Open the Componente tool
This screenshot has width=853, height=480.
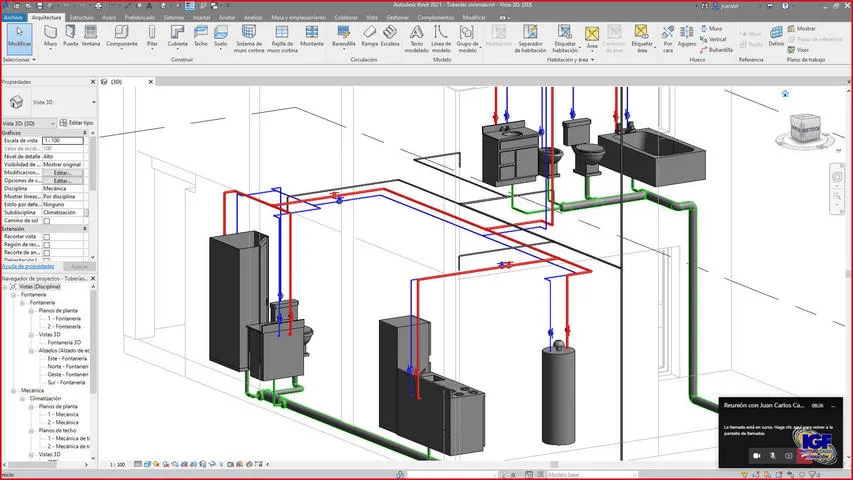coord(122,36)
